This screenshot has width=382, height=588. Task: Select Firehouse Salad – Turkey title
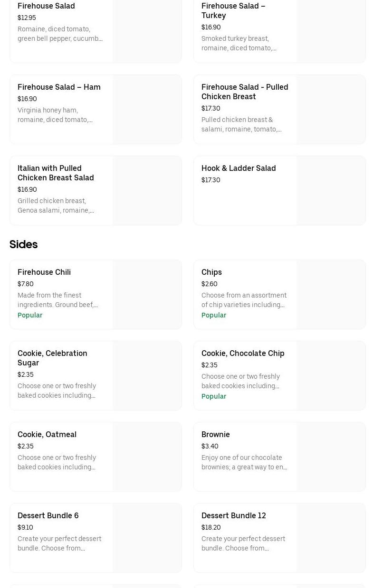pyautogui.click(x=233, y=10)
